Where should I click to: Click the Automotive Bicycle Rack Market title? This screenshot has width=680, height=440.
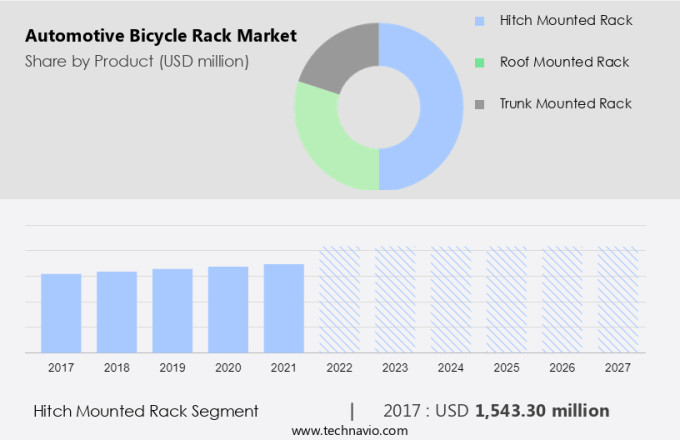[x=161, y=36]
